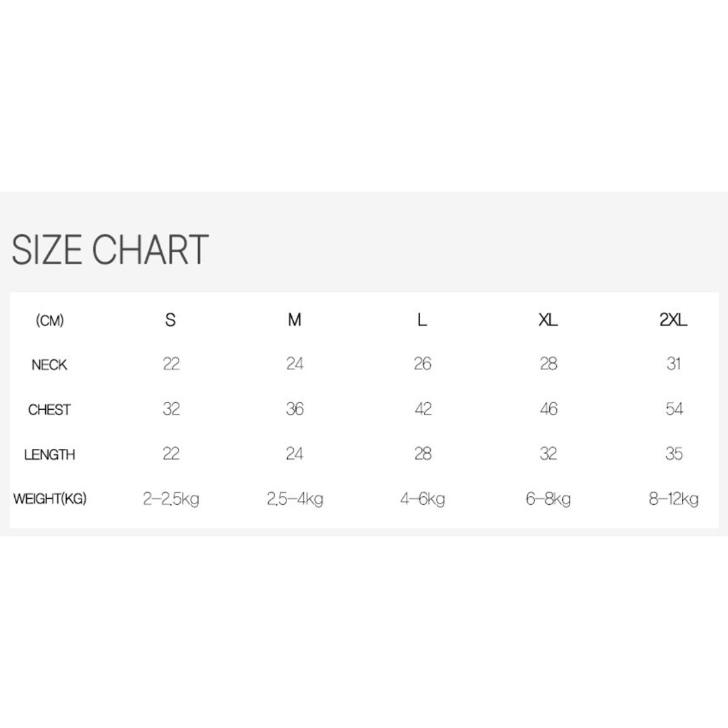The width and height of the screenshot is (728, 728).
Task: Click the NECK row label
Action: [x=49, y=365]
